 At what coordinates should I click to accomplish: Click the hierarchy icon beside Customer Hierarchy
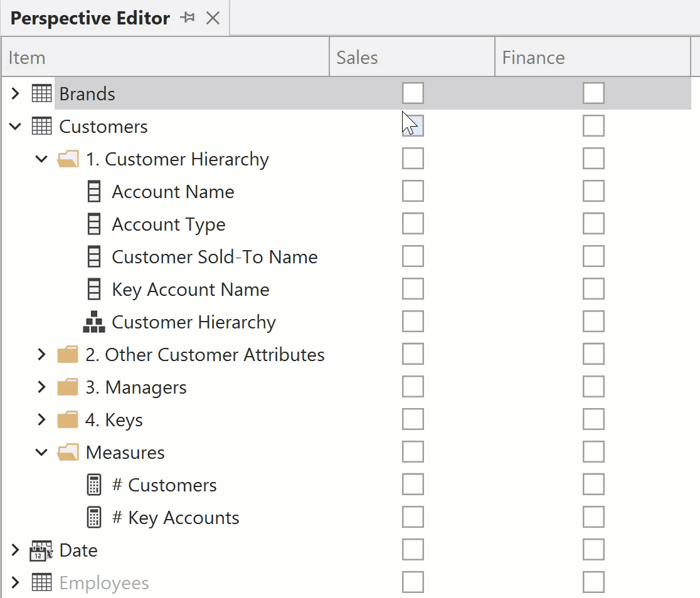click(95, 322)
